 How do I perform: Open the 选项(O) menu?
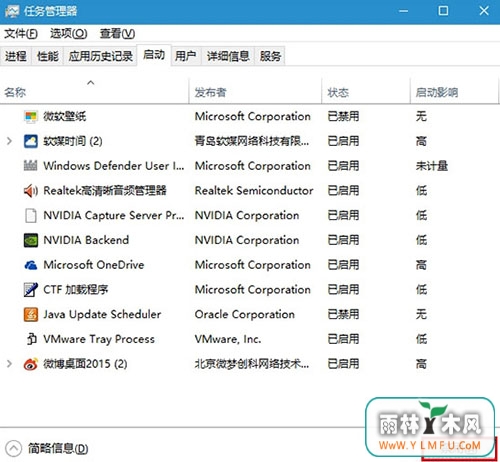(69, 33)
